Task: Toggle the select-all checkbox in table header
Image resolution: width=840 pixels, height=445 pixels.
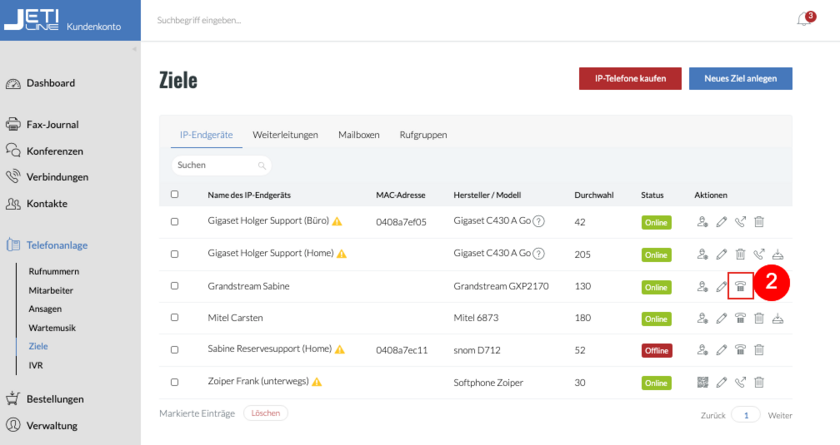Action: (x=175, y=194)
